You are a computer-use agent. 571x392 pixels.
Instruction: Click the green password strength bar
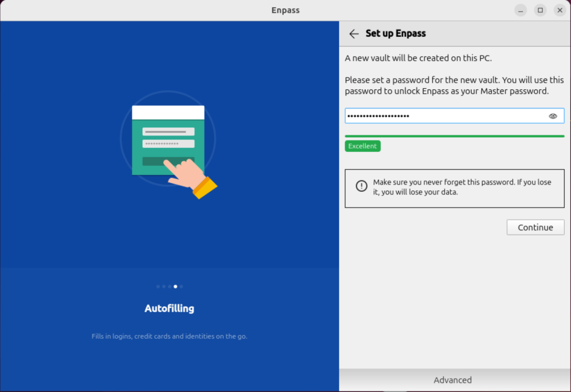point(454,135)
